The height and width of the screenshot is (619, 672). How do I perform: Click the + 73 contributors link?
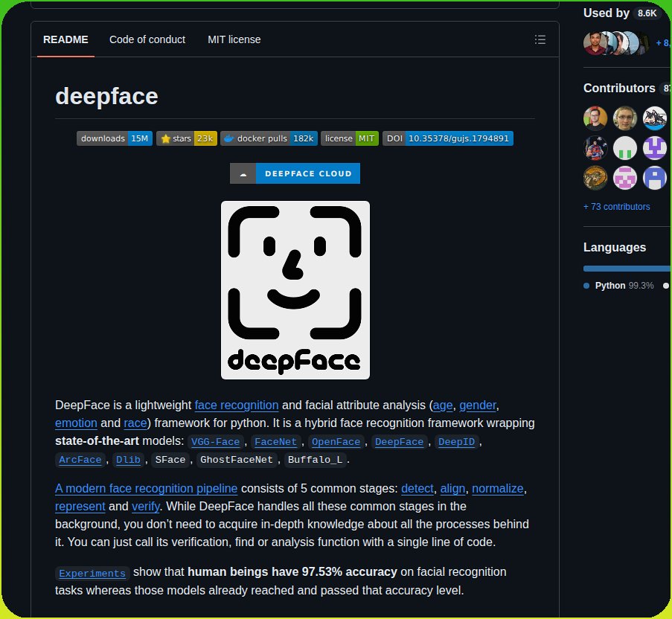click(616, 207)
